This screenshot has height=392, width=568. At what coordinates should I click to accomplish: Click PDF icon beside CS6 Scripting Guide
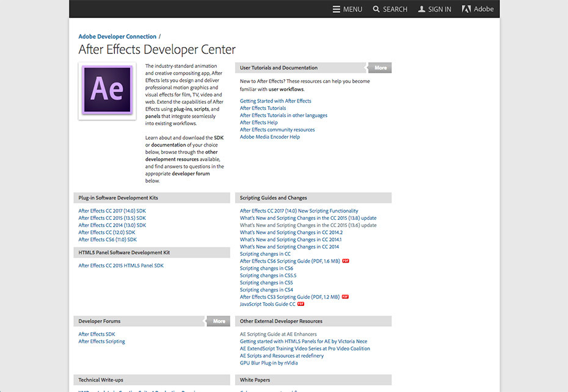coord(346,261)
